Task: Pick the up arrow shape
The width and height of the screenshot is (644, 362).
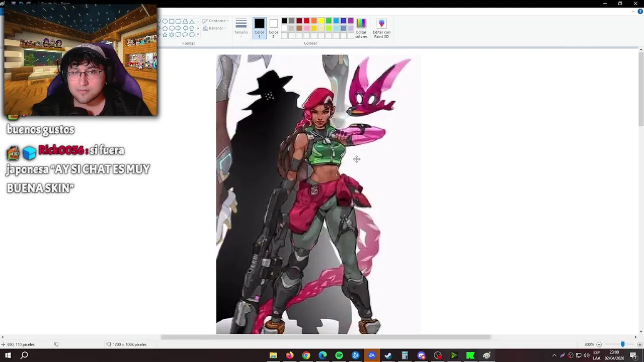Action: click(192, 28)
